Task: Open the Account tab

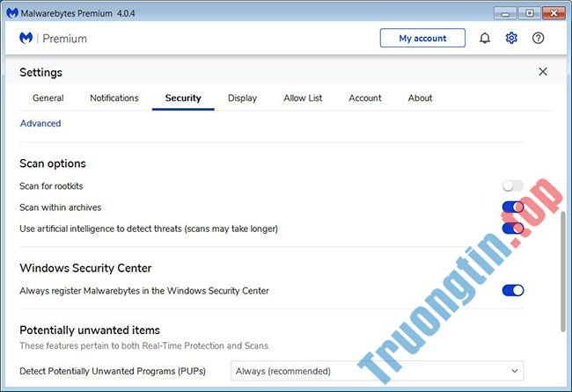Action: (365, 98)
